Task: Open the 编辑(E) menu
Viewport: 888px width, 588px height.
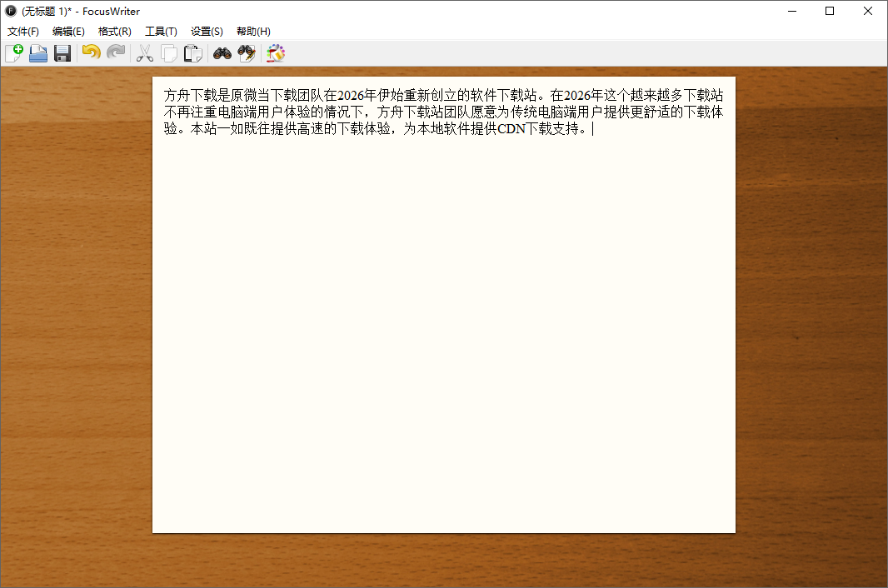Action: point(68,31)
